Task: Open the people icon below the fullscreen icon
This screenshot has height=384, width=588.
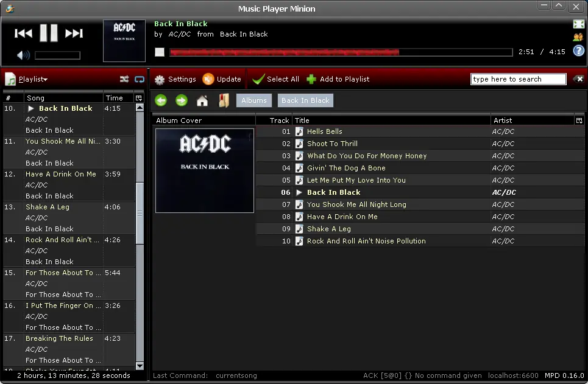Action: click(578, 37)
